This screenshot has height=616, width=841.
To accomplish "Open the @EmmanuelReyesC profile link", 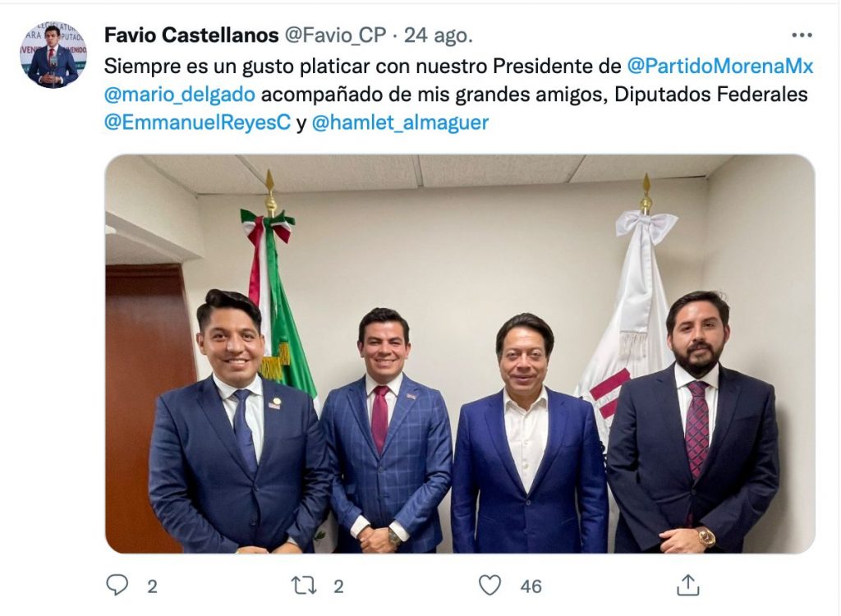I will click(x=197, y=122).
